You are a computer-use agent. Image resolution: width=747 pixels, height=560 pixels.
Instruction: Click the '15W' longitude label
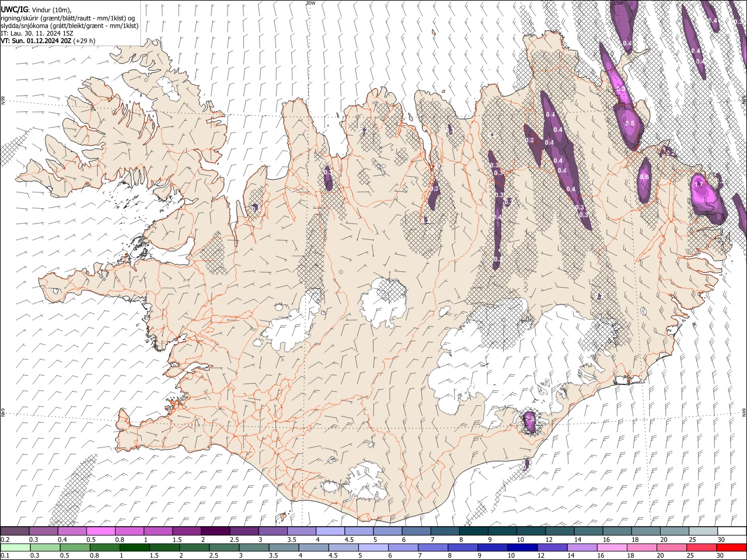(x=618, y=3)
